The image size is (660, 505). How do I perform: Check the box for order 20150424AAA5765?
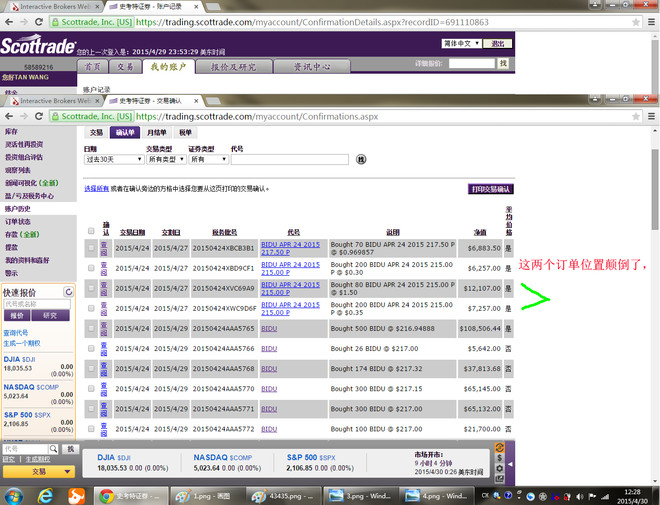91,328
